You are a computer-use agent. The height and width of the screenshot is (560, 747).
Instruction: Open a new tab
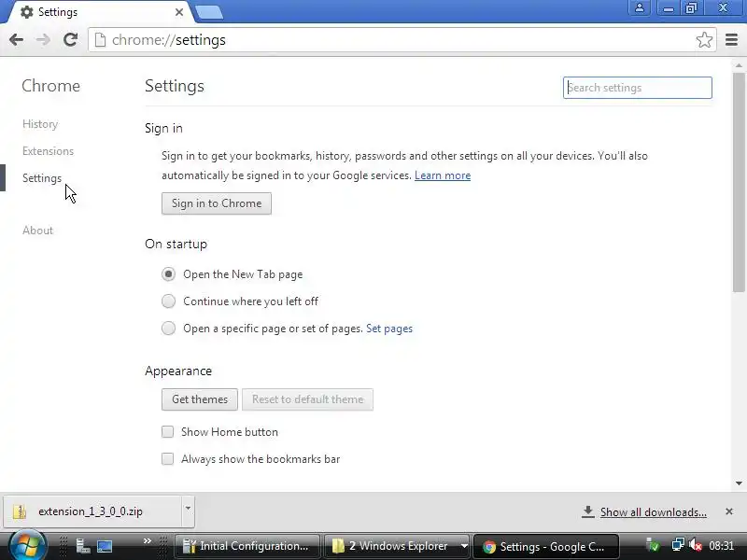click(x=209, y=12)
